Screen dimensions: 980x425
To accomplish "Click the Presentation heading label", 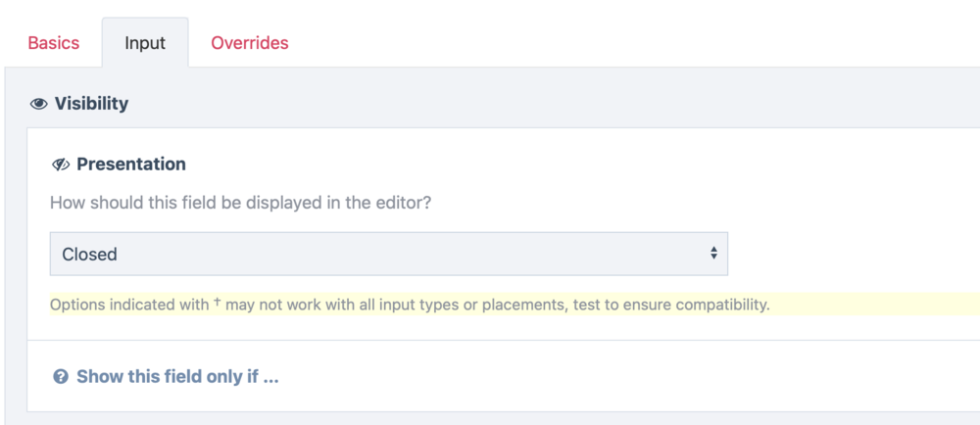I will (131, 165).
